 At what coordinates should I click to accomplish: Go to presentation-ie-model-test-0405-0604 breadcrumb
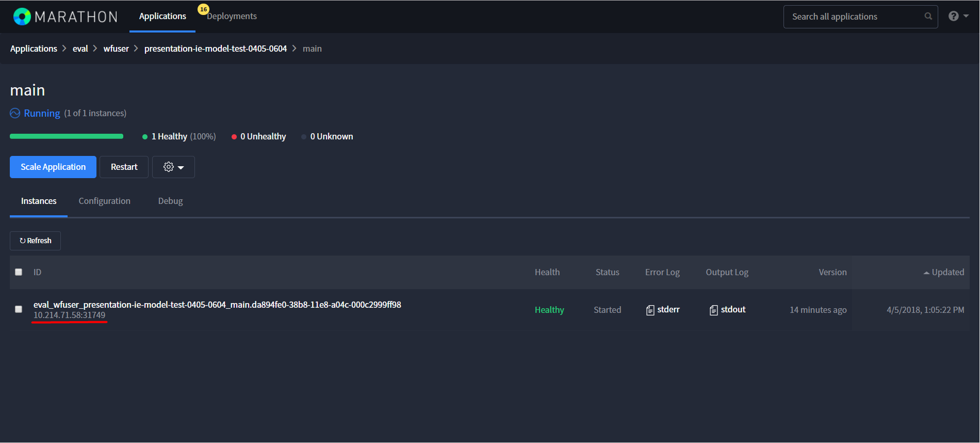click(x=216, y=49)
